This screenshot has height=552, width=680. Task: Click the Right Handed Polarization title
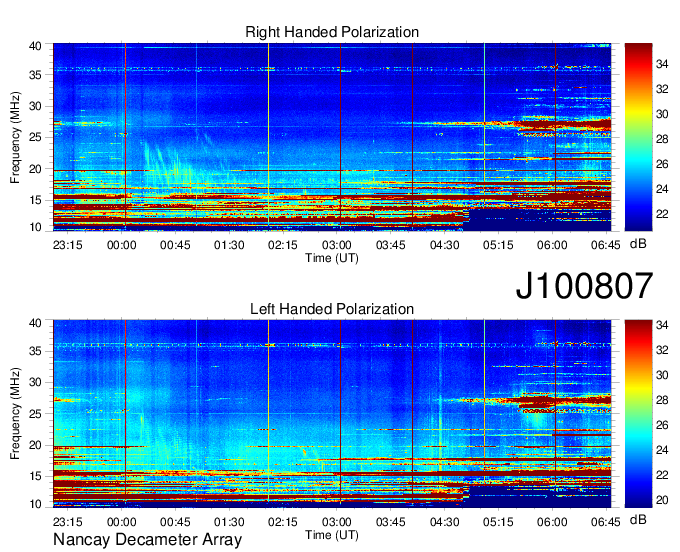[x=332, y=32]
